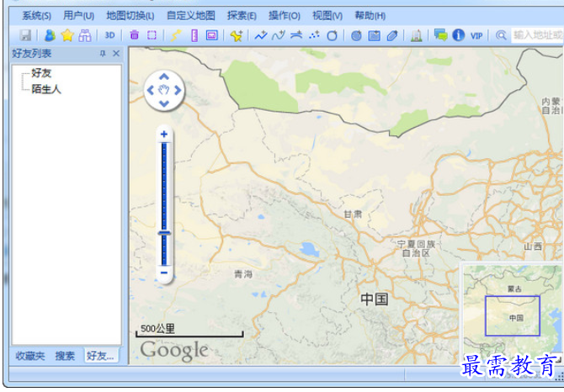This screenshot has height=392, width=564.
Task: Zoom in with the plus button
Action: (x=164, y=134)
